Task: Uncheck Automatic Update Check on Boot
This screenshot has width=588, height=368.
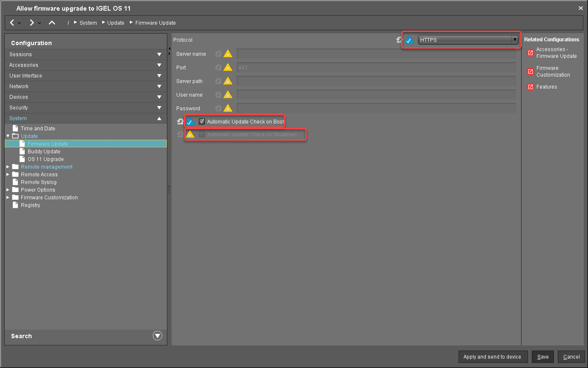Action: pyautogui.click(x=202, y=122)
